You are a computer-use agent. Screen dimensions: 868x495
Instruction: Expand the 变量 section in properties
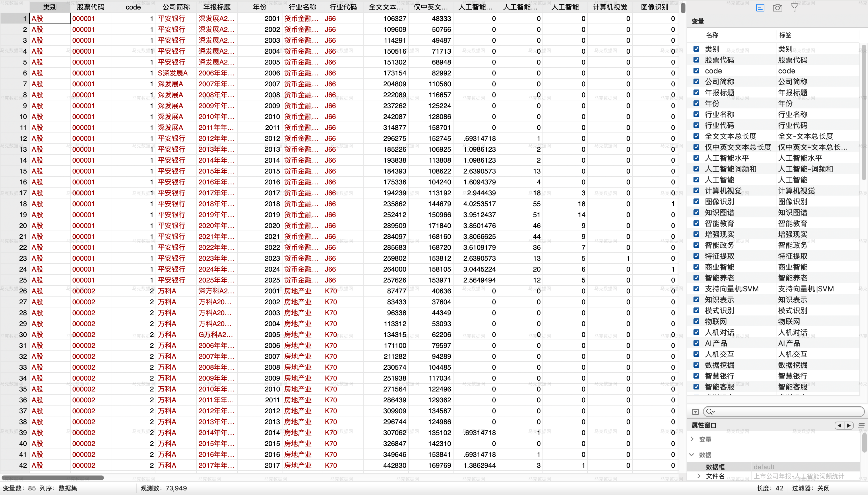(x=692, y=439)
